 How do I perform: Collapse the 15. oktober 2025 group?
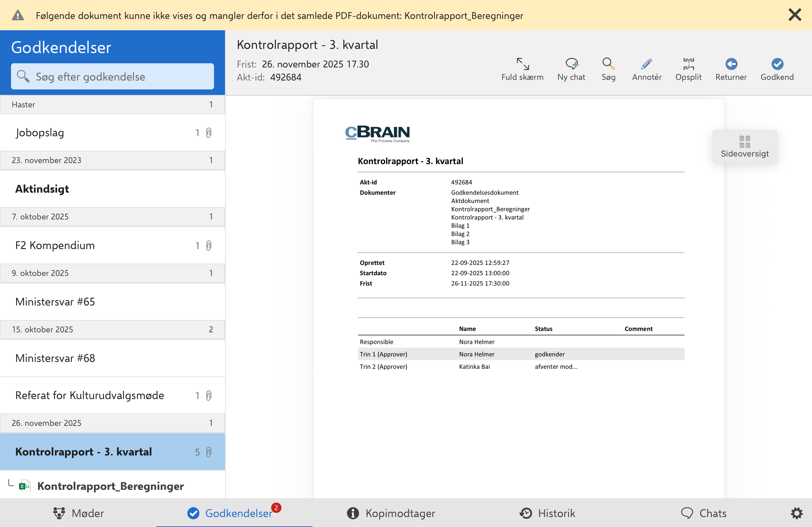click(x=112, y=330)
